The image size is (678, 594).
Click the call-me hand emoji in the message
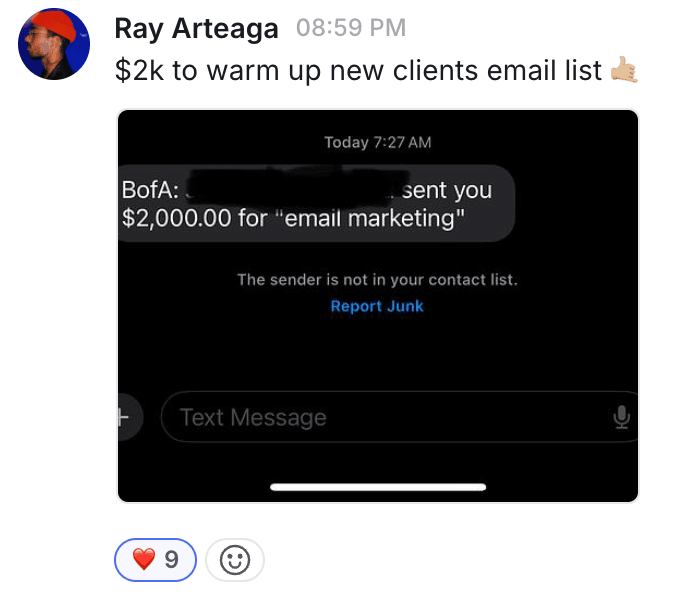(624, 70)
